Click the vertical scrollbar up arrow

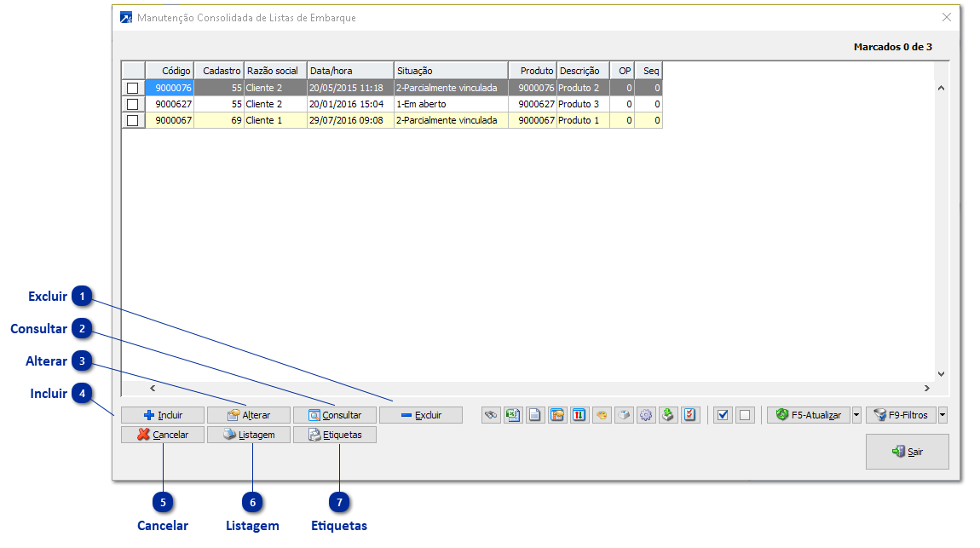tap(942, 88)
